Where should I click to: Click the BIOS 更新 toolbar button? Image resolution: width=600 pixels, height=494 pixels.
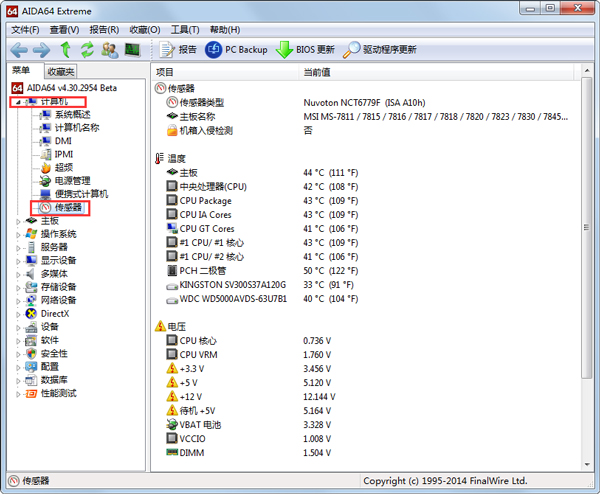point(305,50)
